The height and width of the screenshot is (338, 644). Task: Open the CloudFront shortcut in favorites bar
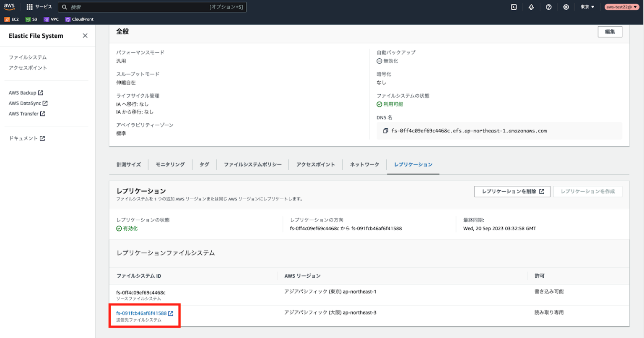click(79, 19)
